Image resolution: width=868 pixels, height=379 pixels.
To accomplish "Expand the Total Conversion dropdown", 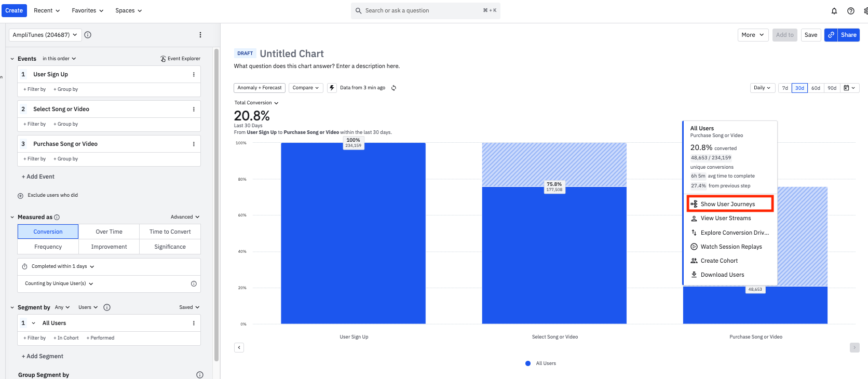I will point(256,103).
